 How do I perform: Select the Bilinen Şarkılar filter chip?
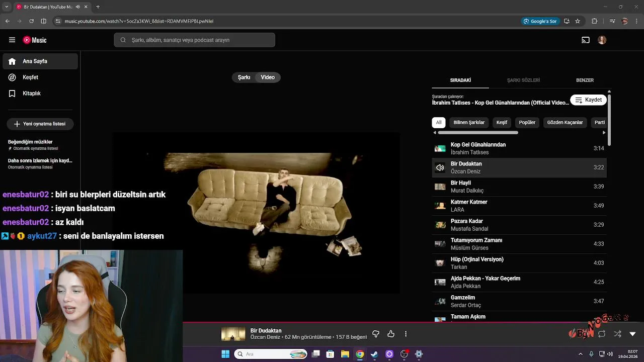469,123
